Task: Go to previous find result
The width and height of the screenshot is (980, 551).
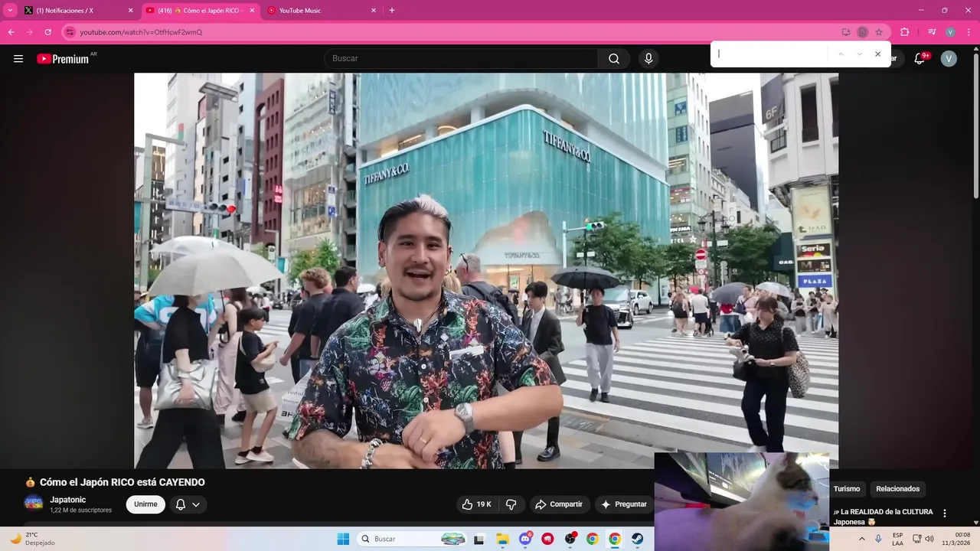Action: pyautogui.click(x=841, y=54)
